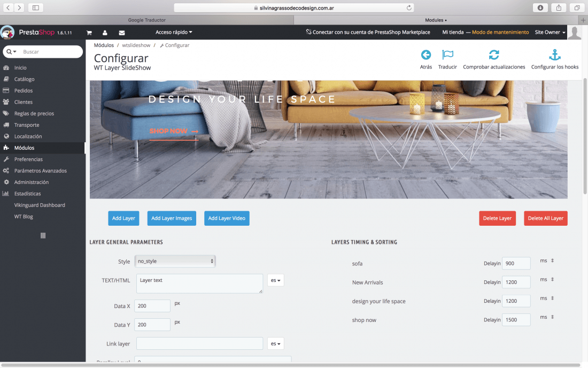The image size is (588, 368).
Task: Click the TEXT/HTML Layer text area
Action: point(199,283)
